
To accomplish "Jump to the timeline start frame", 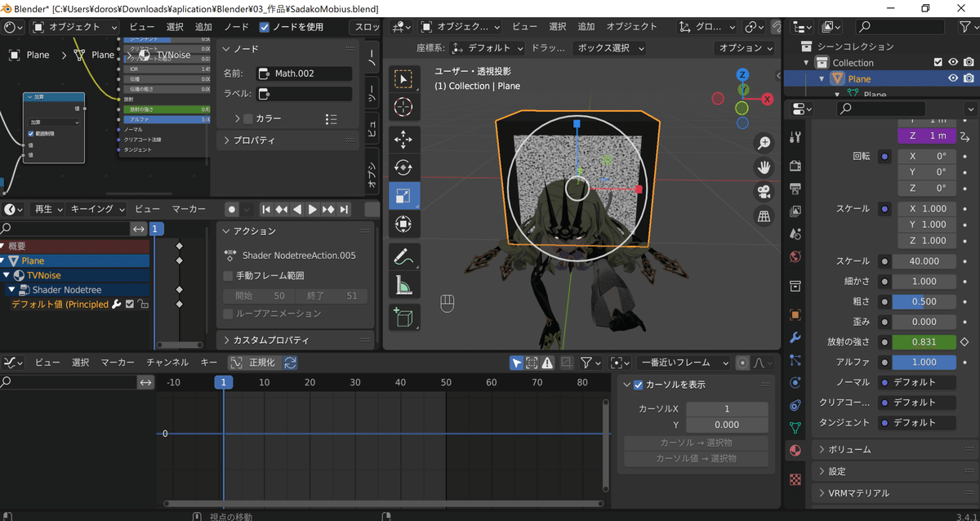I will point(265,210).
